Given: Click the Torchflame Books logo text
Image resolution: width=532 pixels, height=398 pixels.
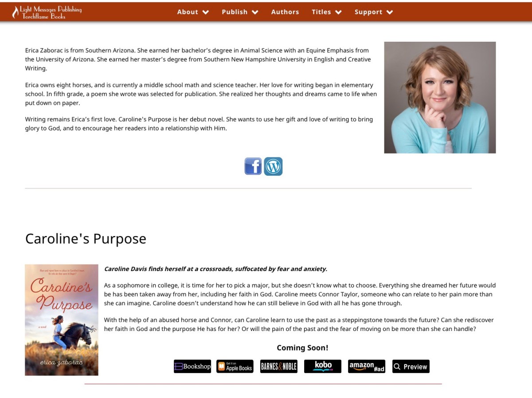Looking at the screenshot, I should click(x=44, y=16).
